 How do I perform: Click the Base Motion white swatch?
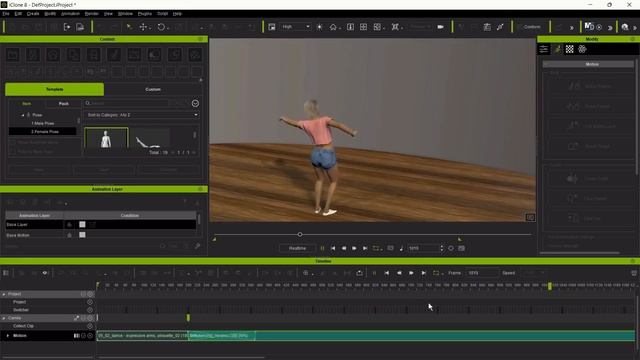tap(82, 235)
